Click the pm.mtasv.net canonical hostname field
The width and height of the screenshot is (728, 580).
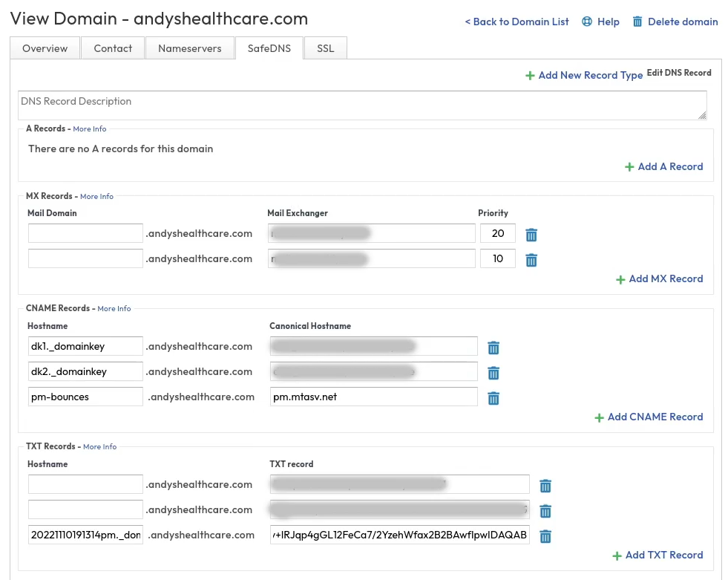pos(374,397)
